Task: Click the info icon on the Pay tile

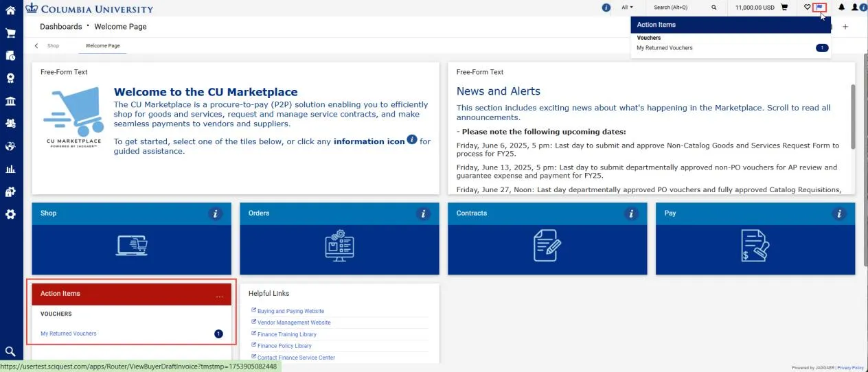Action: [838, 214]
